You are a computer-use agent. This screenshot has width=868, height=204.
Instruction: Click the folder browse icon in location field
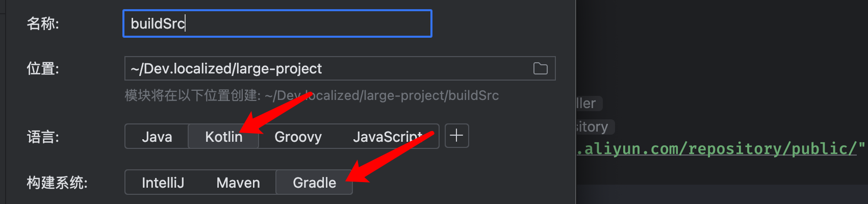click(x=540, y=68)
